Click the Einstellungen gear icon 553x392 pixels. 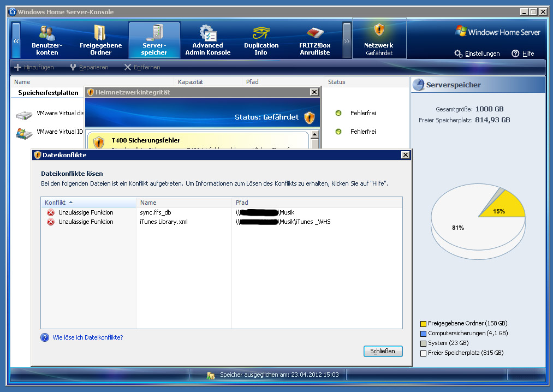458,54
